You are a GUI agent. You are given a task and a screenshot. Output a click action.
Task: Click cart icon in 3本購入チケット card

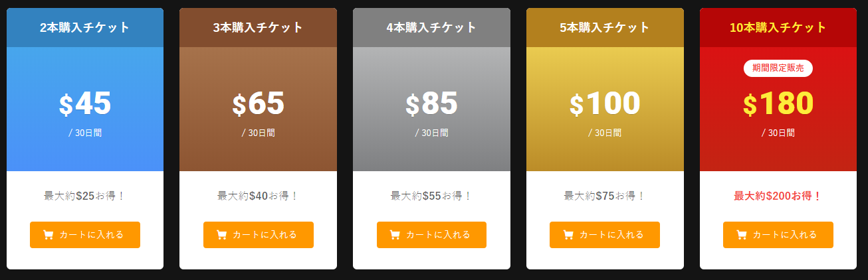[221, 235]
